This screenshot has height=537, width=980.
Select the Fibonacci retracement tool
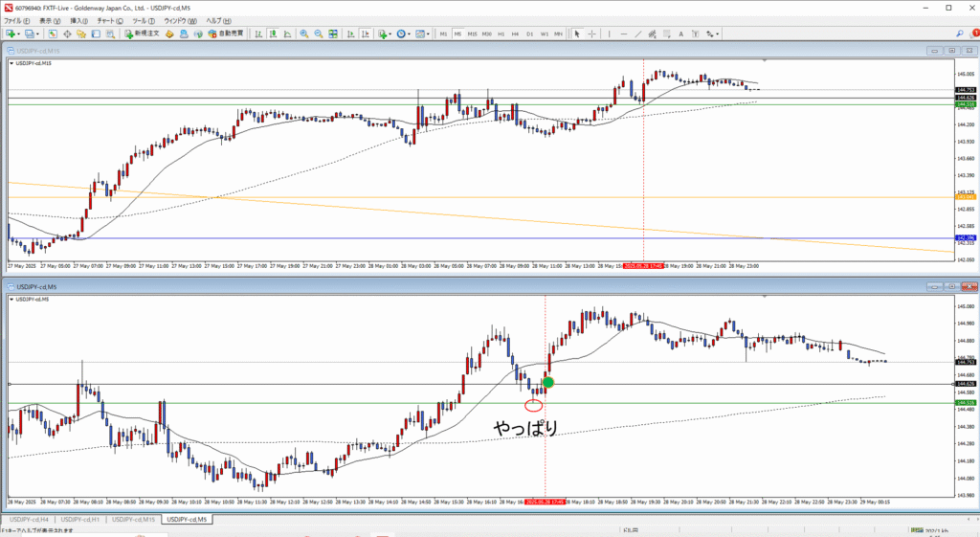667,34
